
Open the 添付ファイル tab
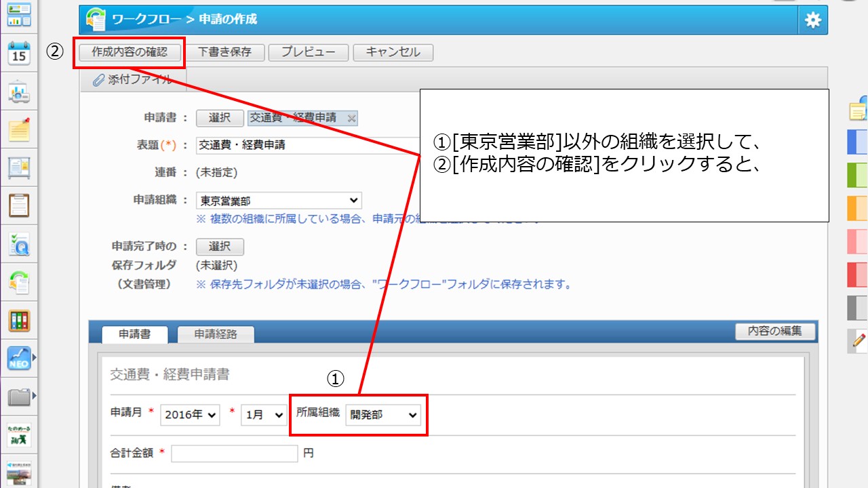click(x=133, y=80)
